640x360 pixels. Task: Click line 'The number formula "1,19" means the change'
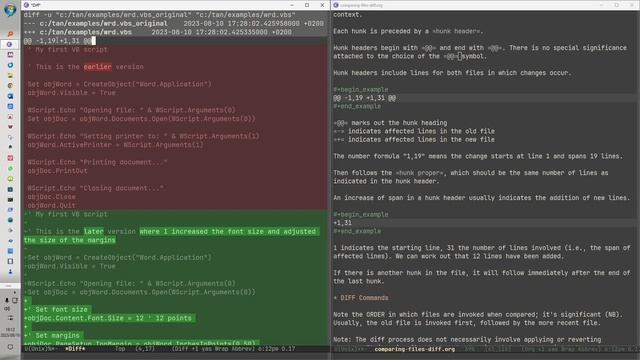tap(478, 156)
